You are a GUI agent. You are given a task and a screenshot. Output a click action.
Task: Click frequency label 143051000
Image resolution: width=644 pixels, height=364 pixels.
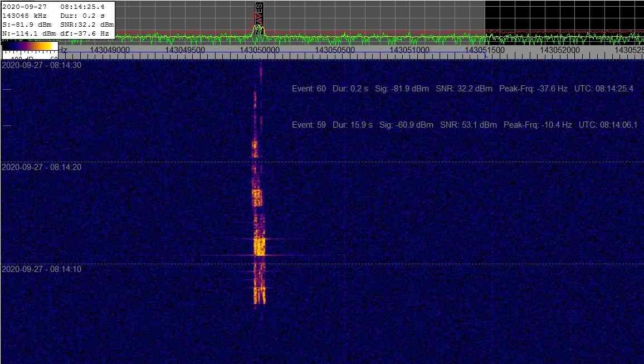409,50
